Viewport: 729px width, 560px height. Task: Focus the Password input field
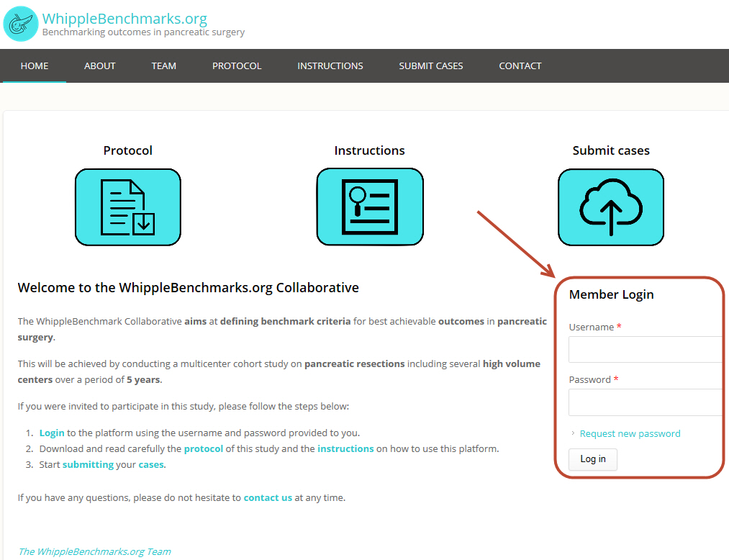coord(646,402)
